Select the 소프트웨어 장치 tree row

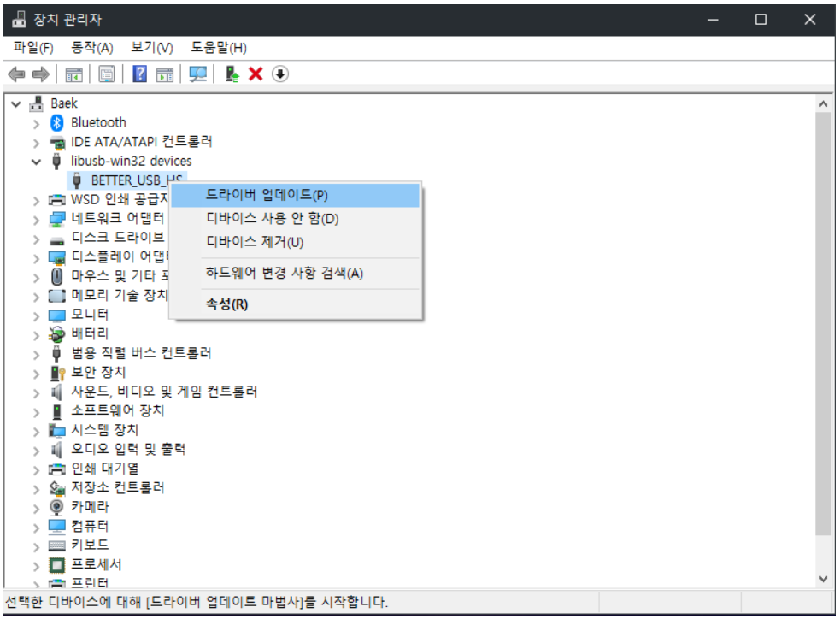117,411
